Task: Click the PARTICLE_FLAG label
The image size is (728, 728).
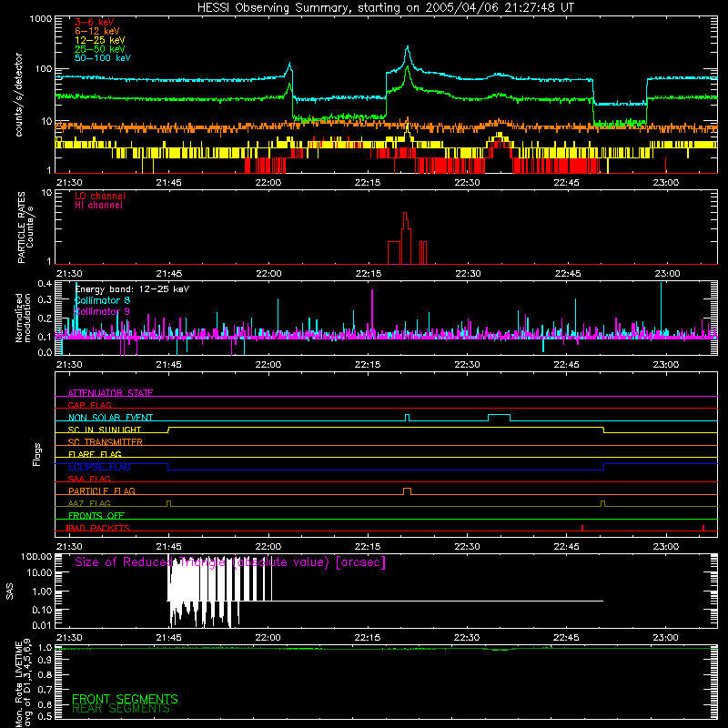Action: click(x=102, y=490)
